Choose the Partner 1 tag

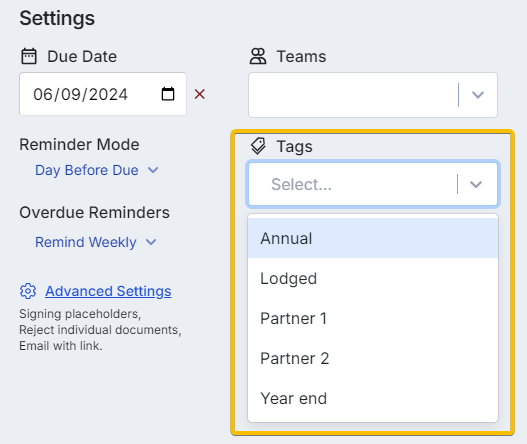point(373,318)
